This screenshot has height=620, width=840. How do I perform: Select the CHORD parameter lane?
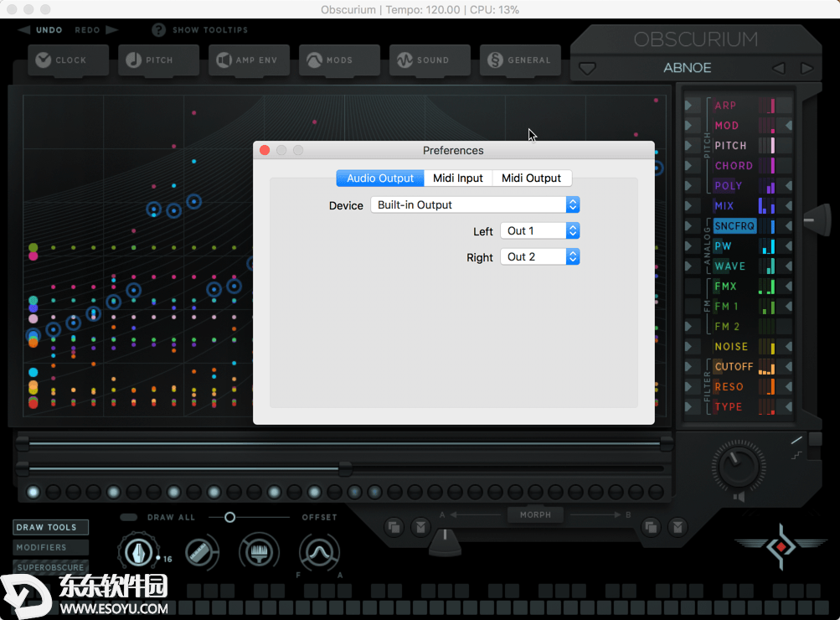point(734,166)
